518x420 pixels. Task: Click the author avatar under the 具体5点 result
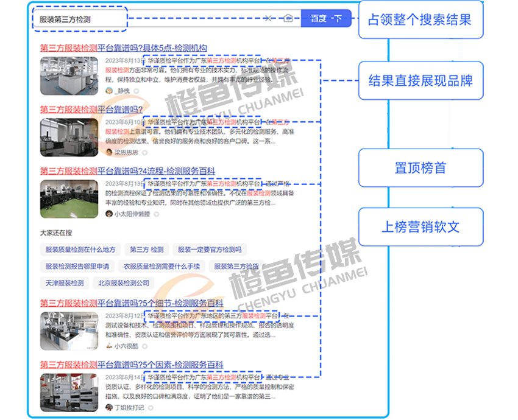tap(109, 91)
